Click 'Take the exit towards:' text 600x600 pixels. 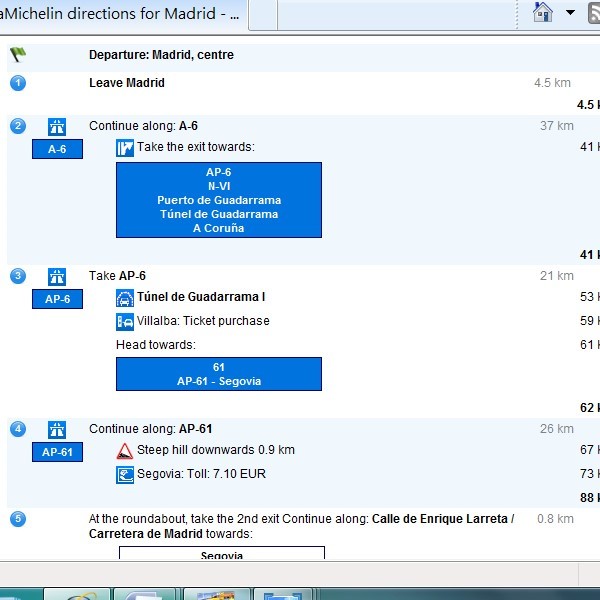pyautogui.click(x=196, y=147)
